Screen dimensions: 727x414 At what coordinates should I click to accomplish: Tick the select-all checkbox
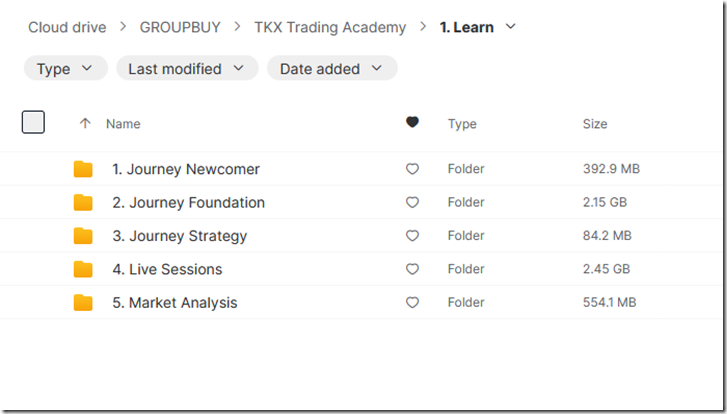[x=33, y=123]
